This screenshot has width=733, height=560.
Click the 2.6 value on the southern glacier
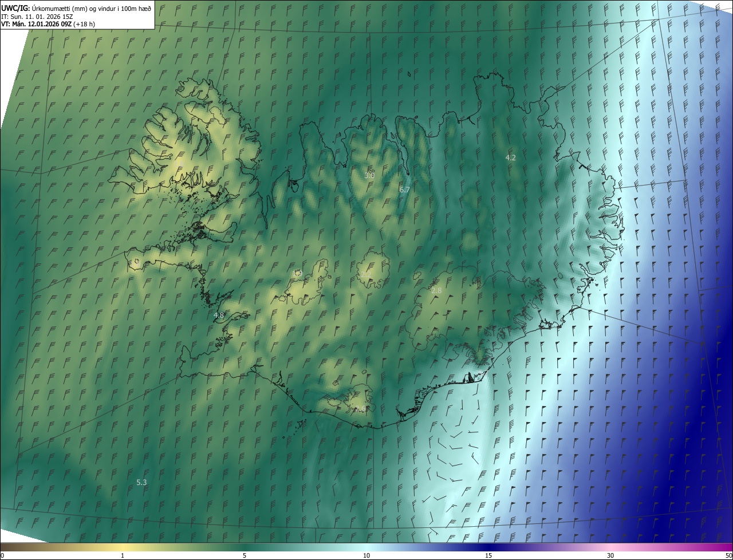pyautogui.click(x=360, y=409)
